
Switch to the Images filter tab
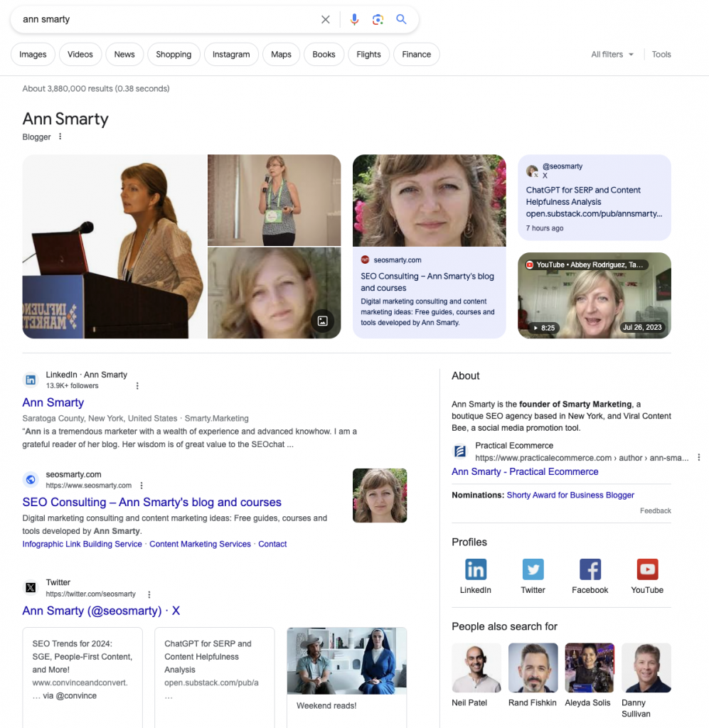[x=33, y=54]
